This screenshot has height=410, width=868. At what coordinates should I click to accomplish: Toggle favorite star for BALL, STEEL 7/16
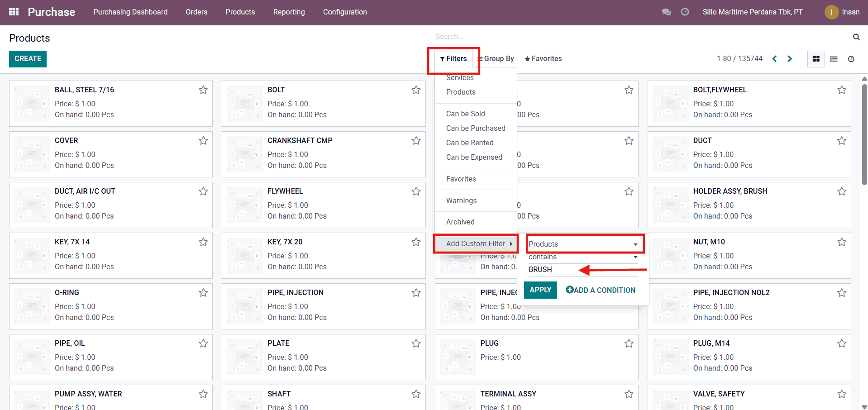point(203,90)
